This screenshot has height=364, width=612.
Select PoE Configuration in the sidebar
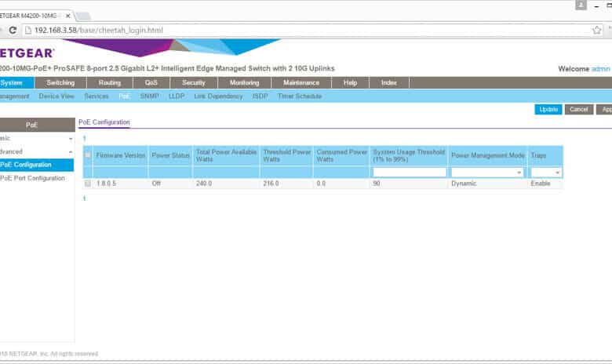[x=37, y=165]
